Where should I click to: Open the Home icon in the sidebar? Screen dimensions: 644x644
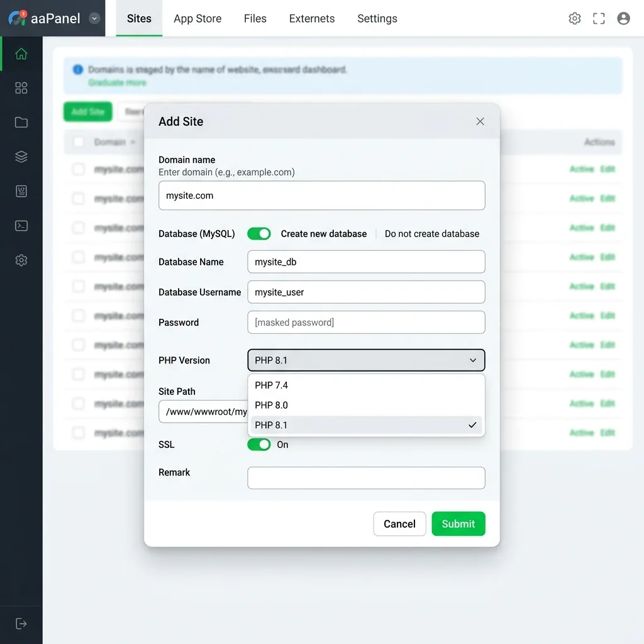click(x=21, y=54)
